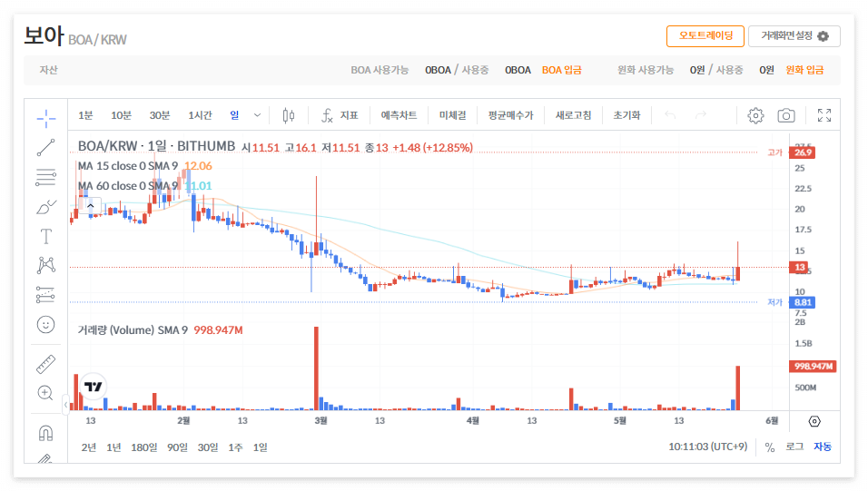Click the current price label 13

point(800,268)
